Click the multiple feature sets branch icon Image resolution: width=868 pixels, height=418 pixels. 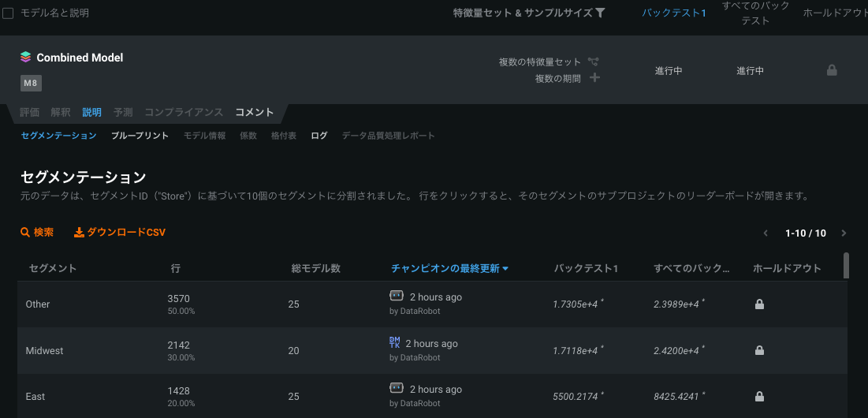tap(594, 62)
